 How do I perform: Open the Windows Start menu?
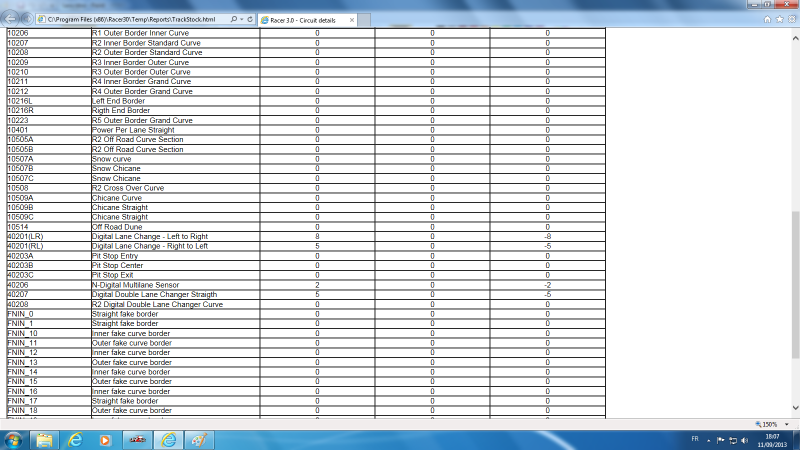click(13, 439)
